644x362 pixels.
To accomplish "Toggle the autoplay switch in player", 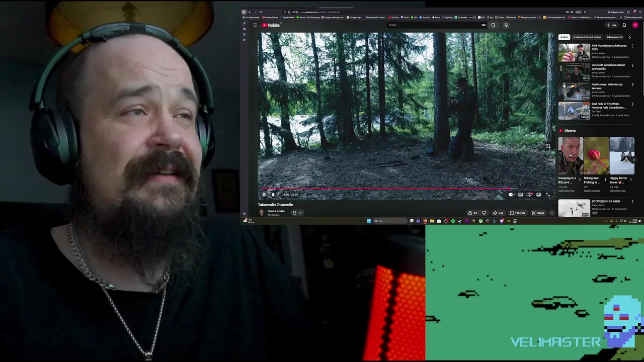I will 511,195.
